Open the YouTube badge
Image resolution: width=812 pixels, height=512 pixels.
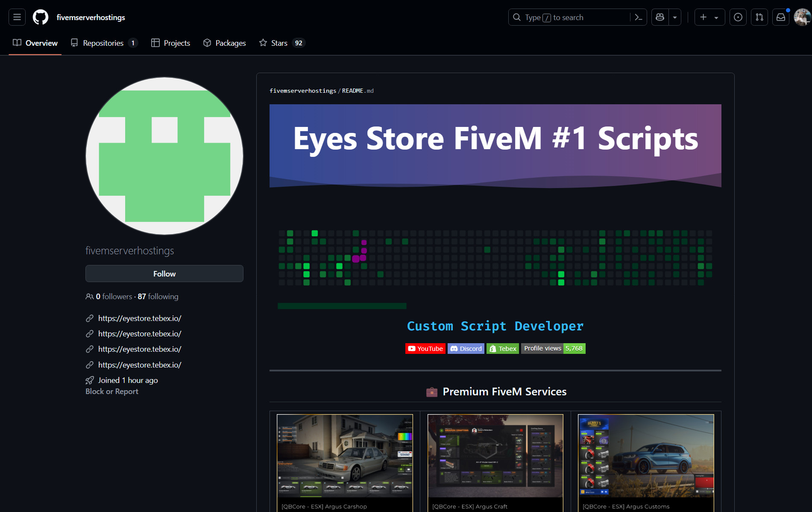coord(425,348)
